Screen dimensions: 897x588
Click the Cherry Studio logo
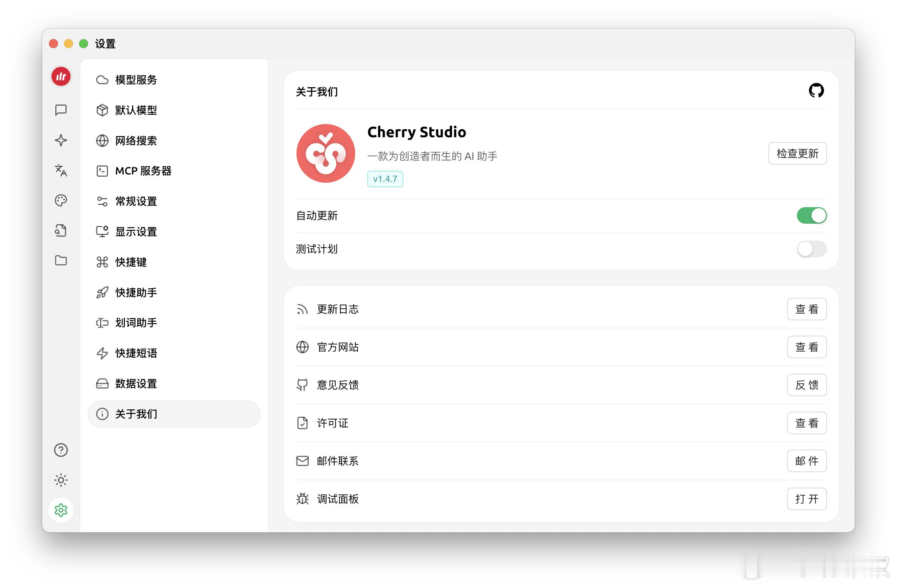coord(326,153)
